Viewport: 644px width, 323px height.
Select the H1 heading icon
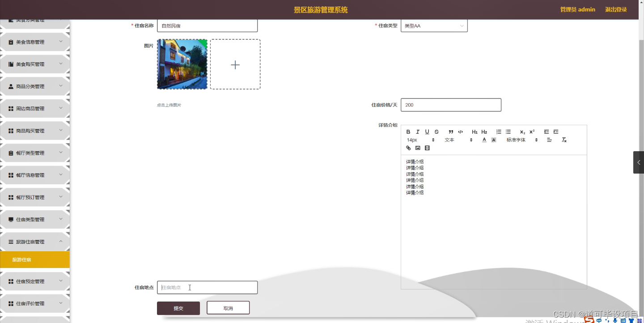pyautogui.click(x=475, y=132)
